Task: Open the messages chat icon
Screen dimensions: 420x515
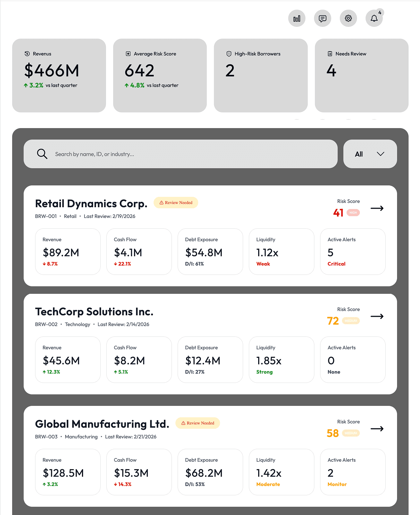Action: click(x=323, y=18)
